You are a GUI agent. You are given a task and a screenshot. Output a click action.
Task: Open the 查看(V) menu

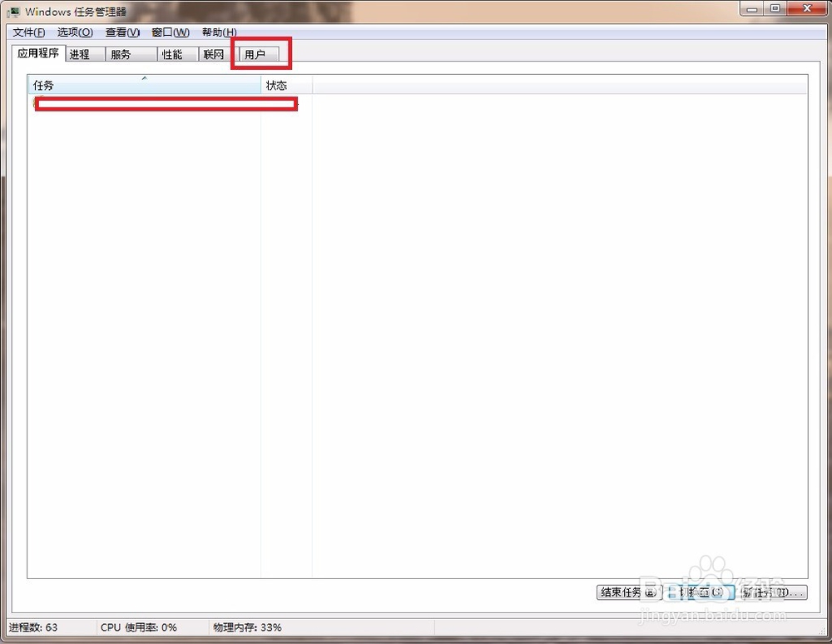tap(121, 32)
